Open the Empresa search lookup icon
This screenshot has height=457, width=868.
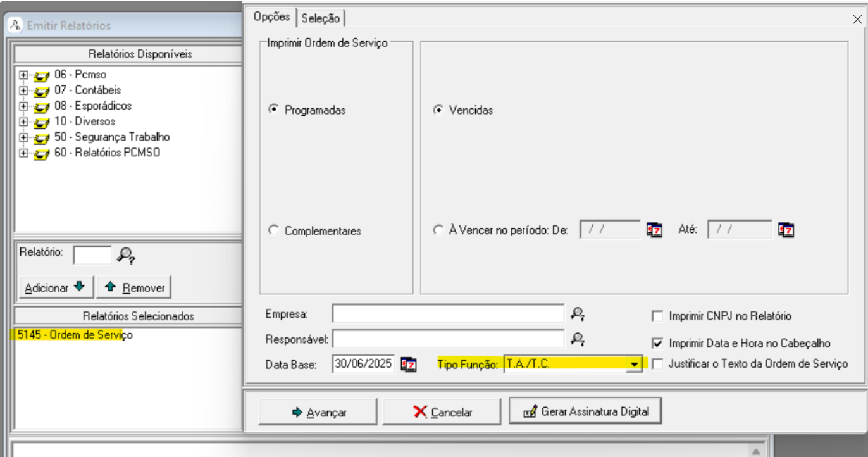click(576, 313)
